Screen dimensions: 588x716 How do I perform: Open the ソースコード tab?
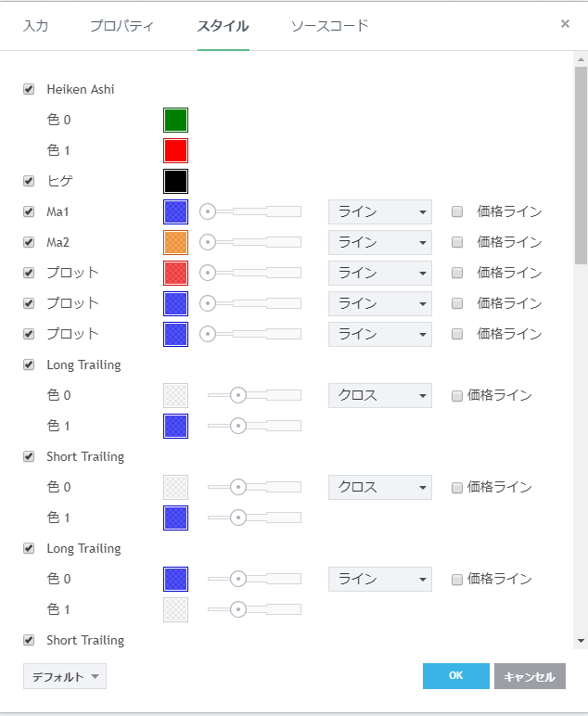(329, 26)
